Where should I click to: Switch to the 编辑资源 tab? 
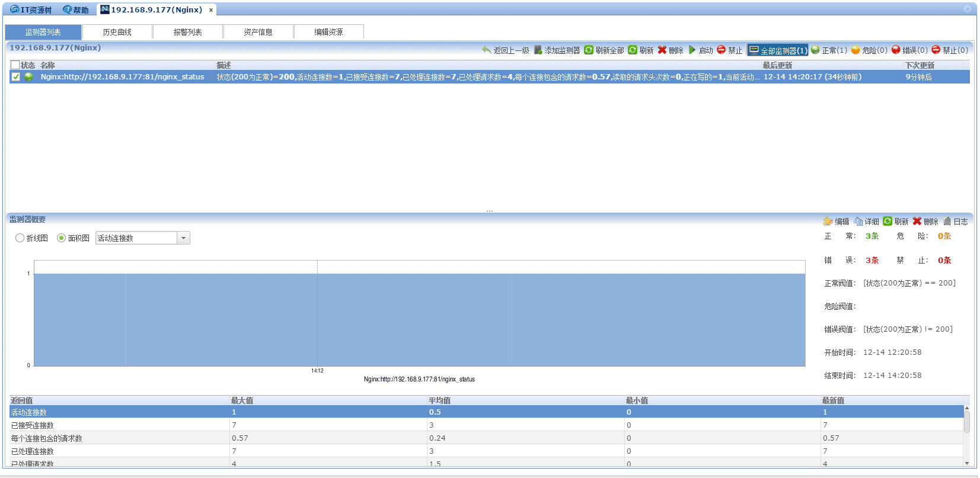tap(329, 32)
